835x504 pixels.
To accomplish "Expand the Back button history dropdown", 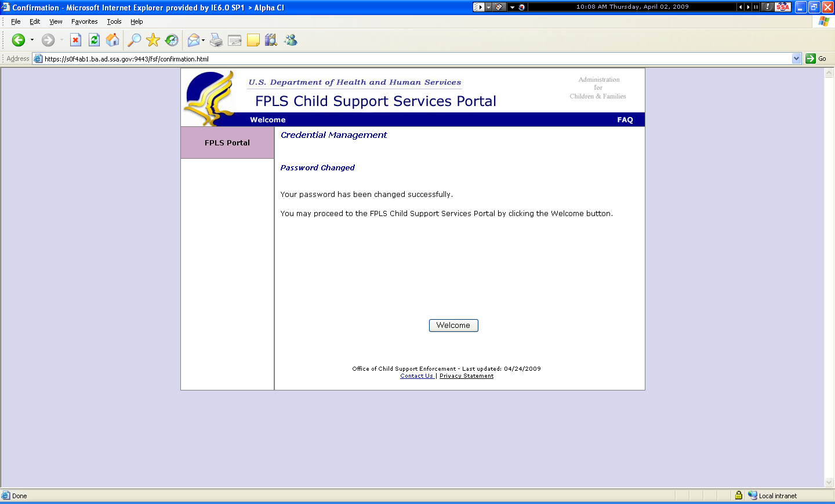I will point(32,40).
